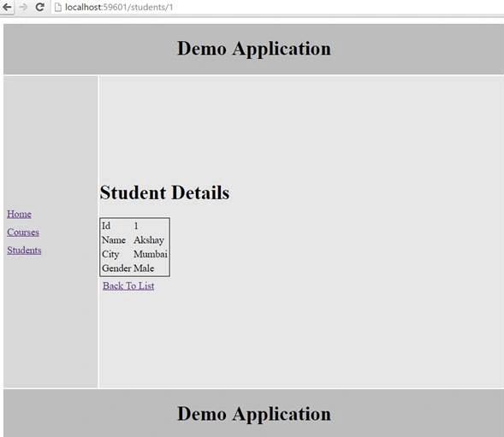Open the Courses link in sidebar
This screenshot has height=437, width=504.
coord(23,232)
